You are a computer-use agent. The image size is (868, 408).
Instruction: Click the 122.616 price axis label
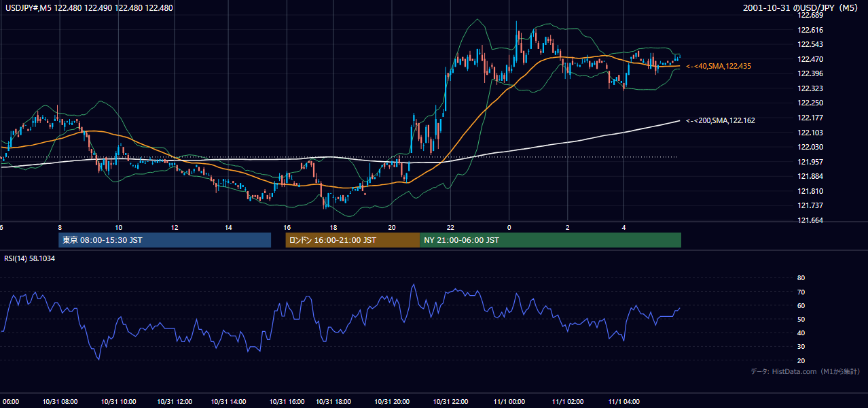[x=811, y=30]
